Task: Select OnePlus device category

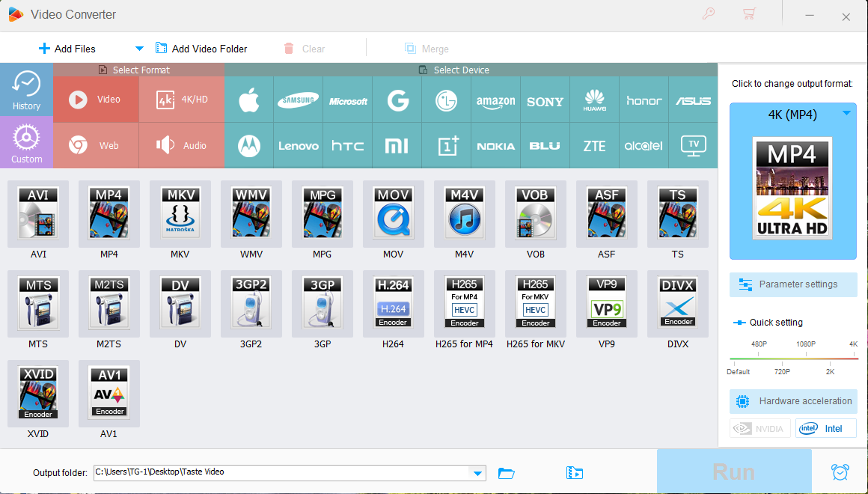Action: [447, 146]
